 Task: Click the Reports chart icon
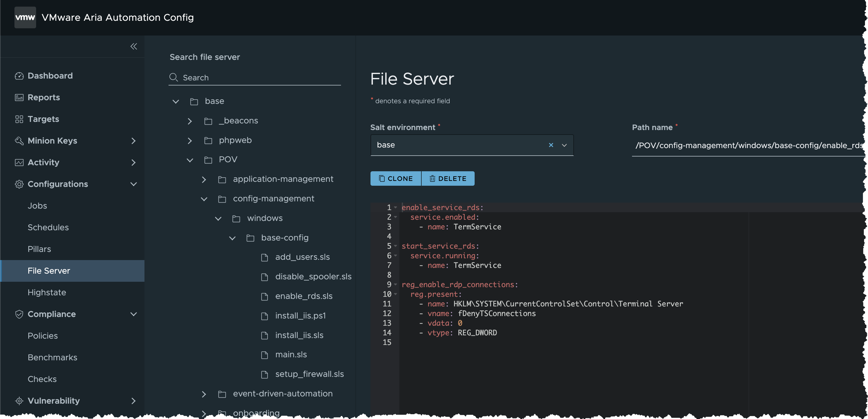tap(19, 98)
